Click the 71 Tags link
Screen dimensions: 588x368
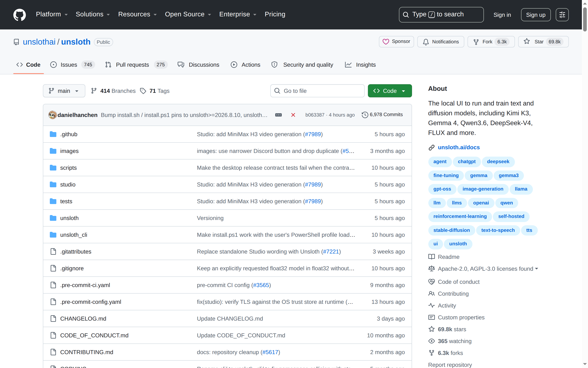point(155,91)
